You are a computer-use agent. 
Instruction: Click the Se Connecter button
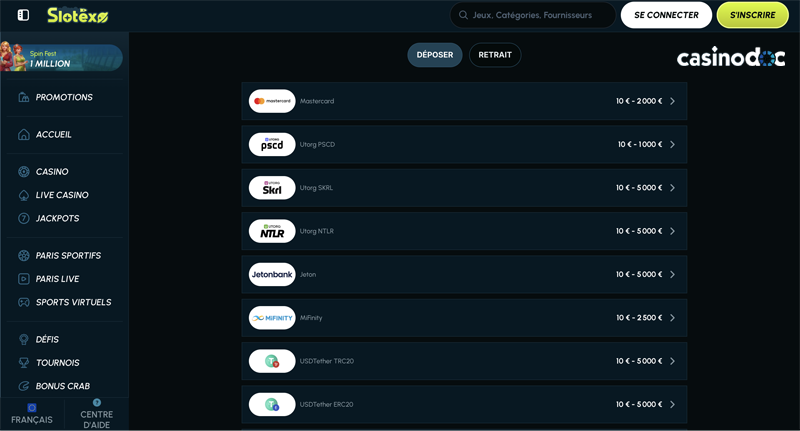pyautogui.click(x=666, y=15)
